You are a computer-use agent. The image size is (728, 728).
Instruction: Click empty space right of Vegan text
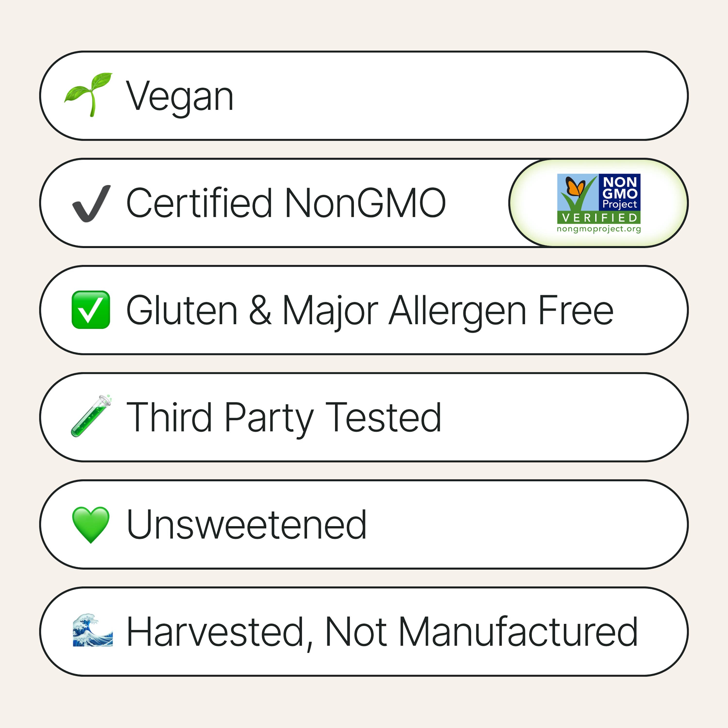pos(452,96)
